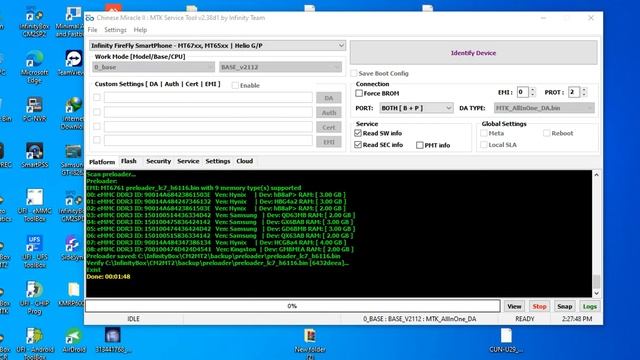Click log scrollbar down arrow

pyautogui.click(x=596, y=293)
